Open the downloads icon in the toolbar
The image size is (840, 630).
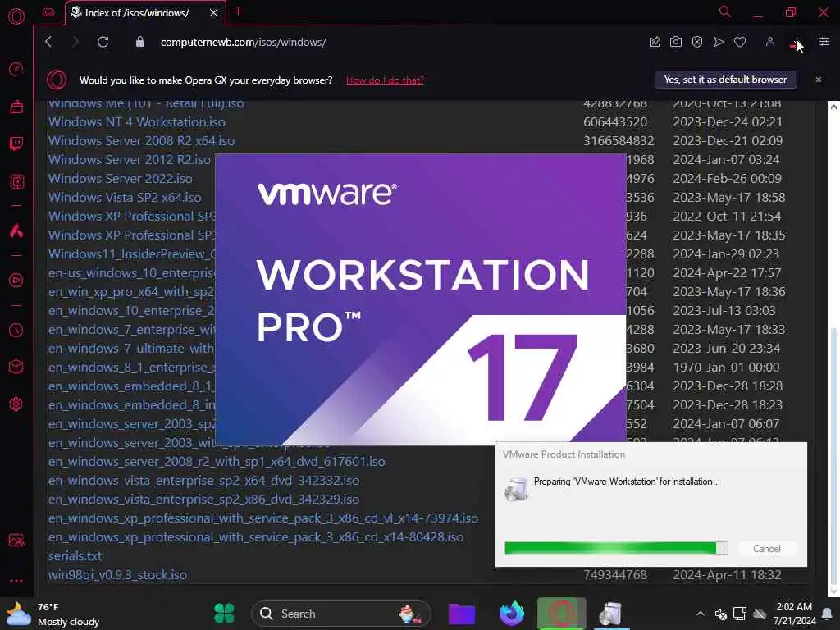coord(797,43)
